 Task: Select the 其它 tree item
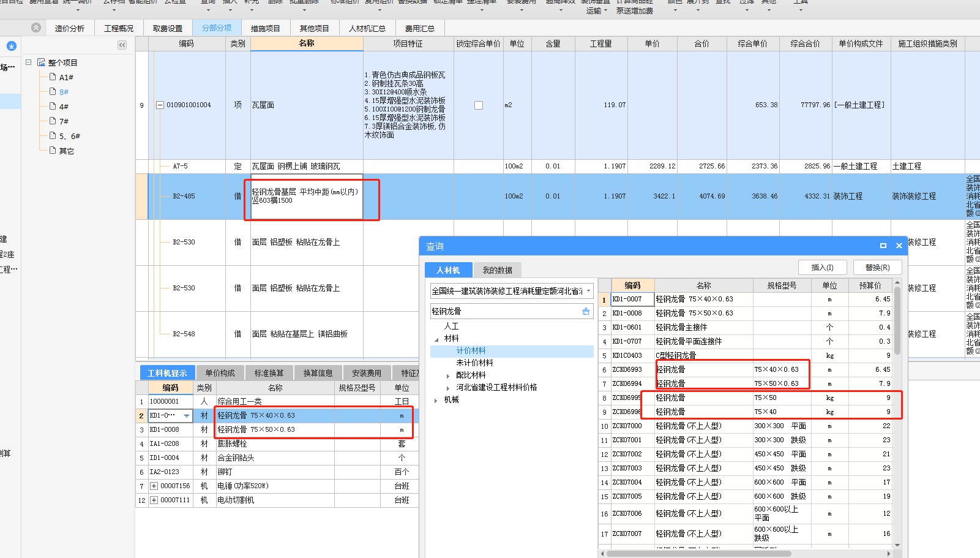[66, 151]
